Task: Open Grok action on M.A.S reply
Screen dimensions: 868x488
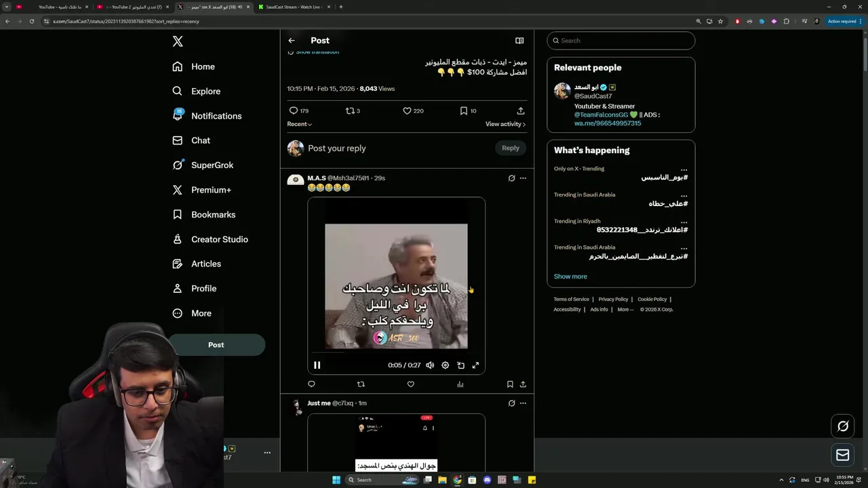Action: 511,178
